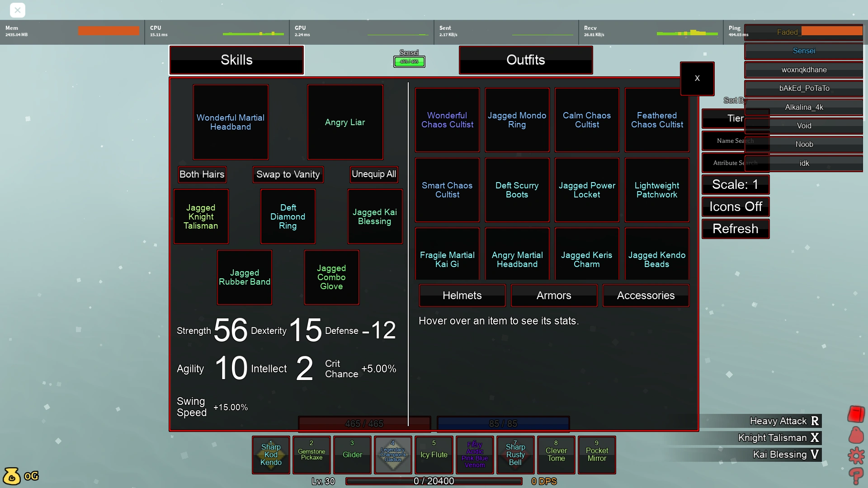Image resolution: width=868 pixels, height=488 pixels.
Task: Open the Outfits tab
Action: coord(525,60)
